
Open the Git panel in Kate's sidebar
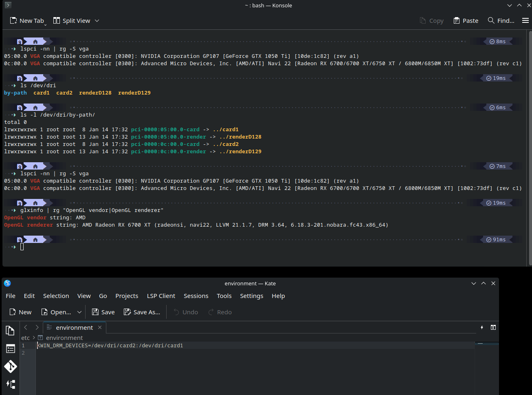[10, 366]
